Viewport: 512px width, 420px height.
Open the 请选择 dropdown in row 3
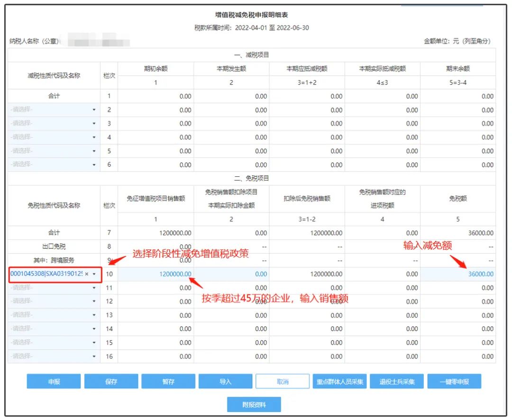(94, 124)
